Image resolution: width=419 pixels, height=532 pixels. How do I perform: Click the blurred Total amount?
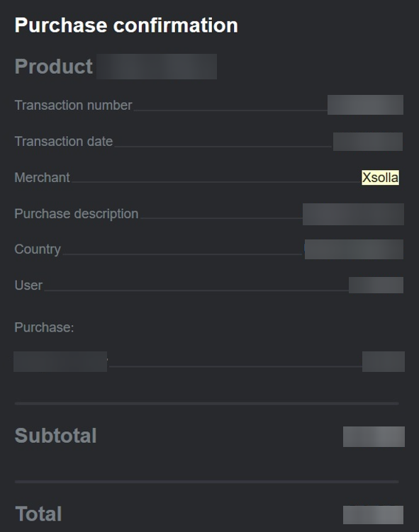[373, 515]
